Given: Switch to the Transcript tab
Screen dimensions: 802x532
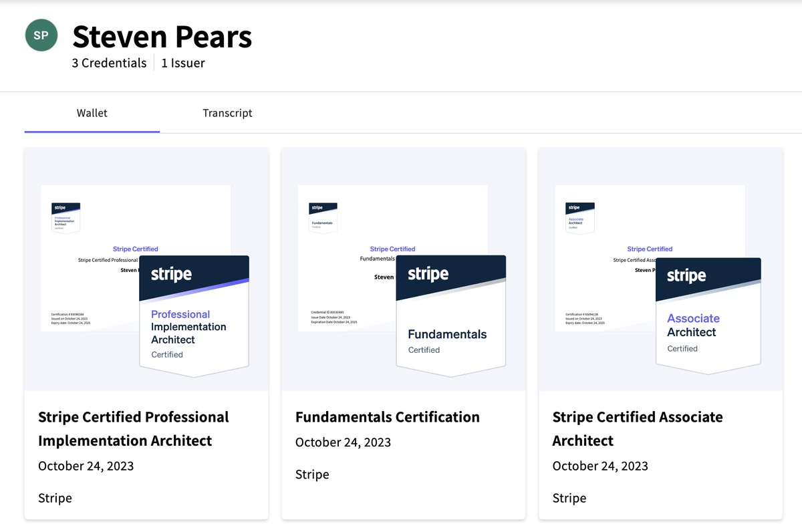Looking at the screenshot, I should point(227,113).
